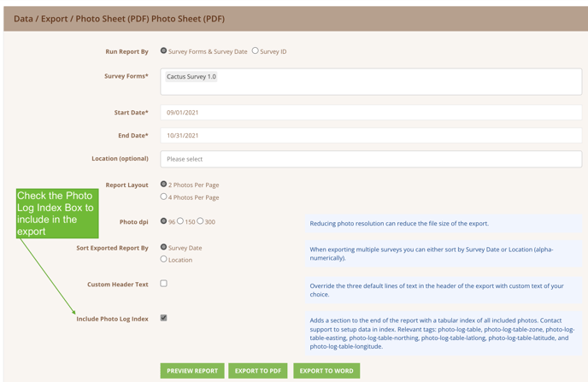Viewport: 588px width, 382px height.
Task: Click the Survey Forms* label
Action: pos(126,76)
